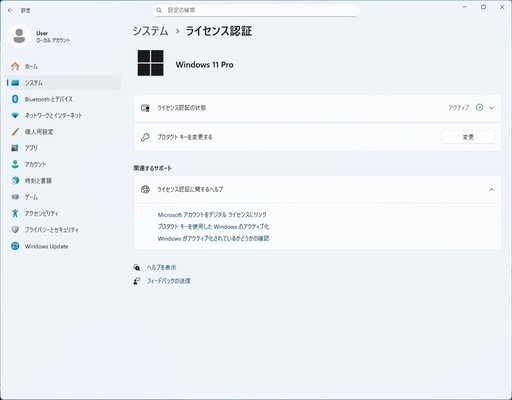Image resolution: width=512 pixels, height=400 pixels.
Task: Click the Windows 11 Pro text
Action: coord(204,64)
